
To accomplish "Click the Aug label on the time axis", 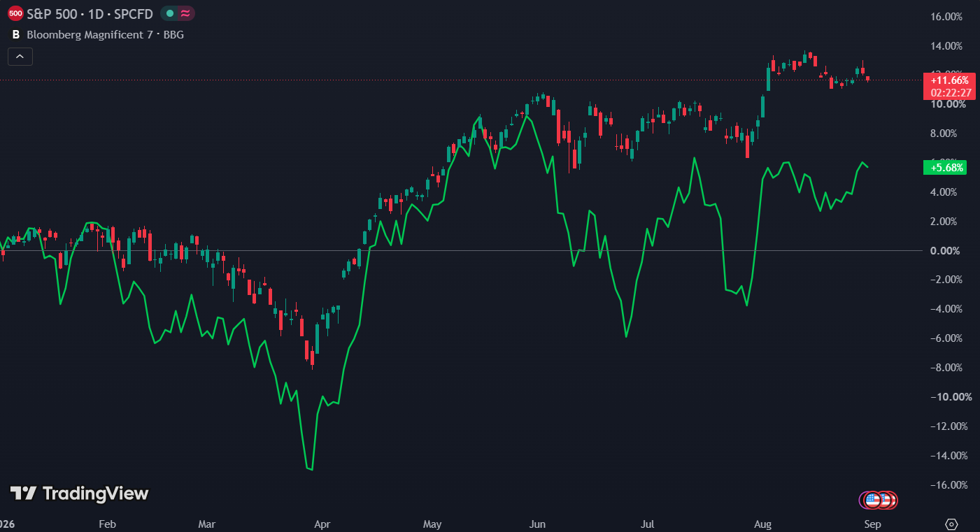I will (x=762, y=524).
